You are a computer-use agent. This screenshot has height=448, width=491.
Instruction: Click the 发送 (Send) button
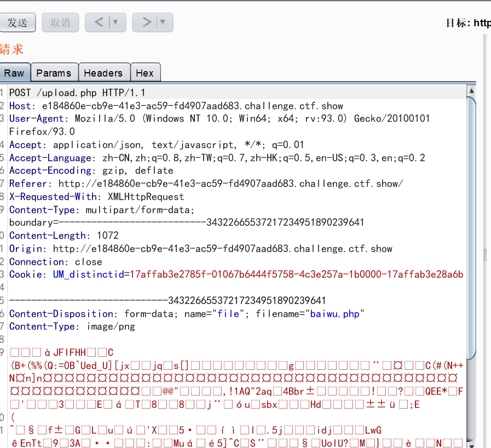(18, 22)
